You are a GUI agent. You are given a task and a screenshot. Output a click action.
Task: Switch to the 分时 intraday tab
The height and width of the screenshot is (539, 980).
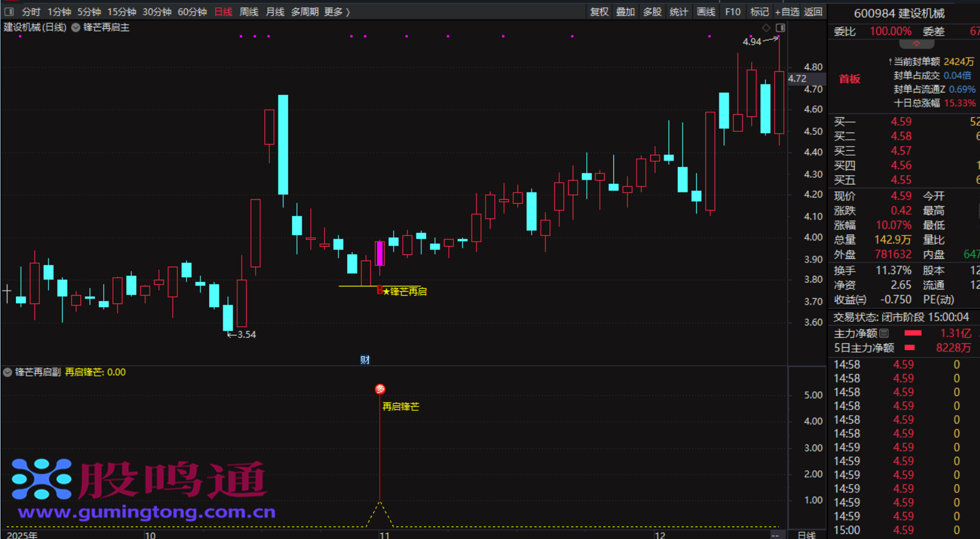tap(31, 12)
